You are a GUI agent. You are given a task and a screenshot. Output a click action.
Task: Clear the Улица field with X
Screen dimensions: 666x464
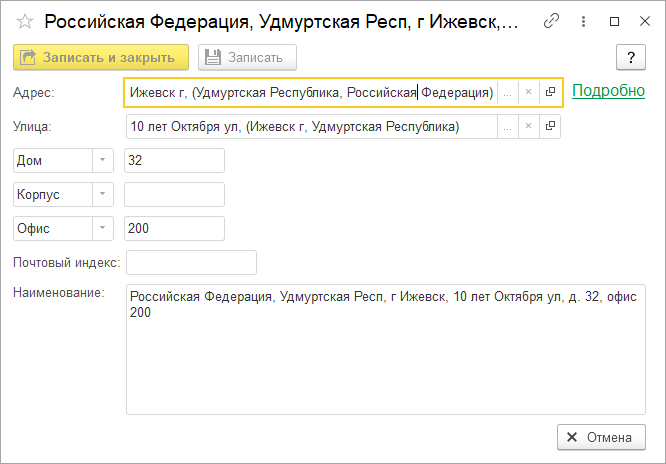529,127
